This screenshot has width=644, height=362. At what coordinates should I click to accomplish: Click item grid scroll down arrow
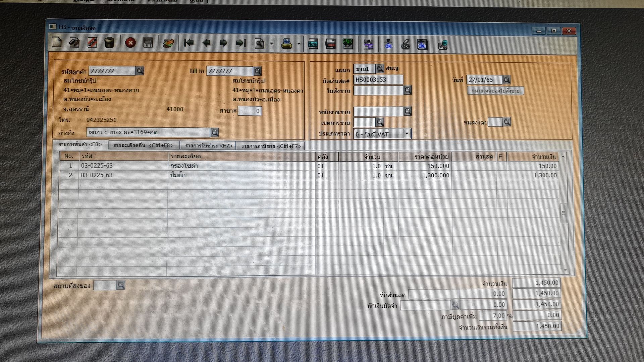(565, 270)
